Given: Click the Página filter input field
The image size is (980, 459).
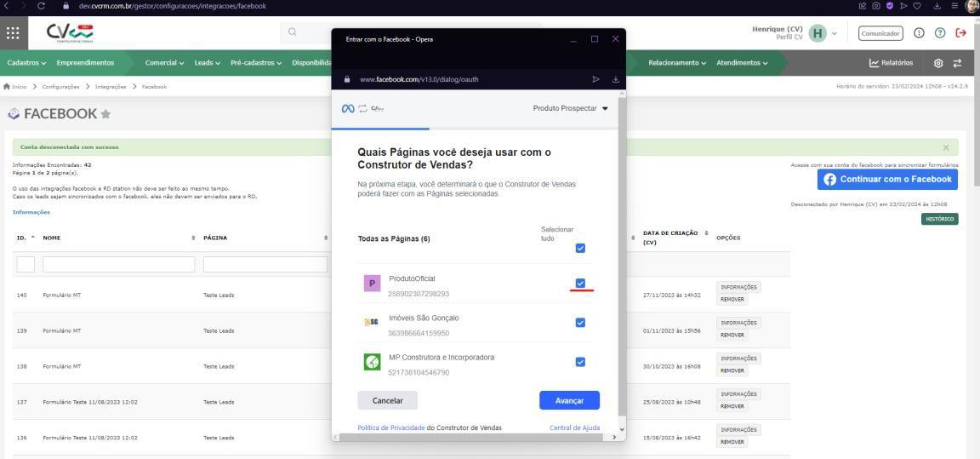Looking at the screenshot, I should tap(265, 265).
